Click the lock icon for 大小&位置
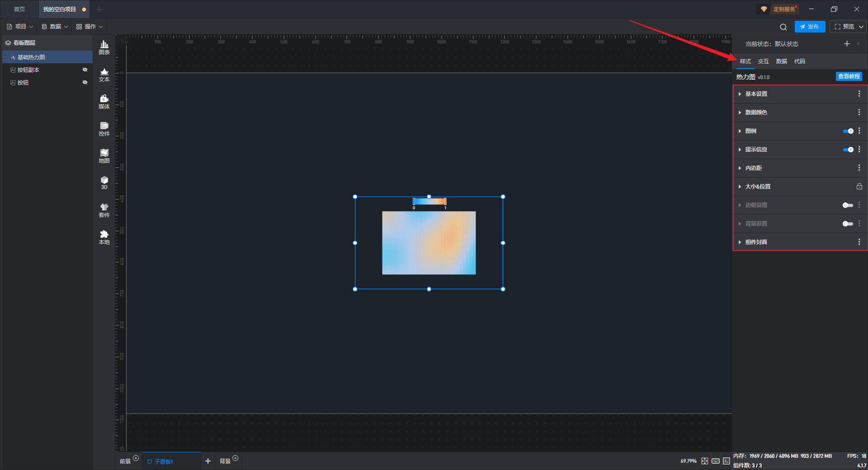 pyautogui.click(x=859, y=186)
